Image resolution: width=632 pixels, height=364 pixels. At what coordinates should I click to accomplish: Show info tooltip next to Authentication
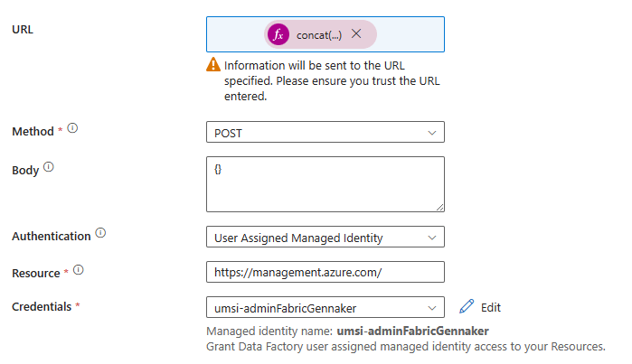coord(100,234)
